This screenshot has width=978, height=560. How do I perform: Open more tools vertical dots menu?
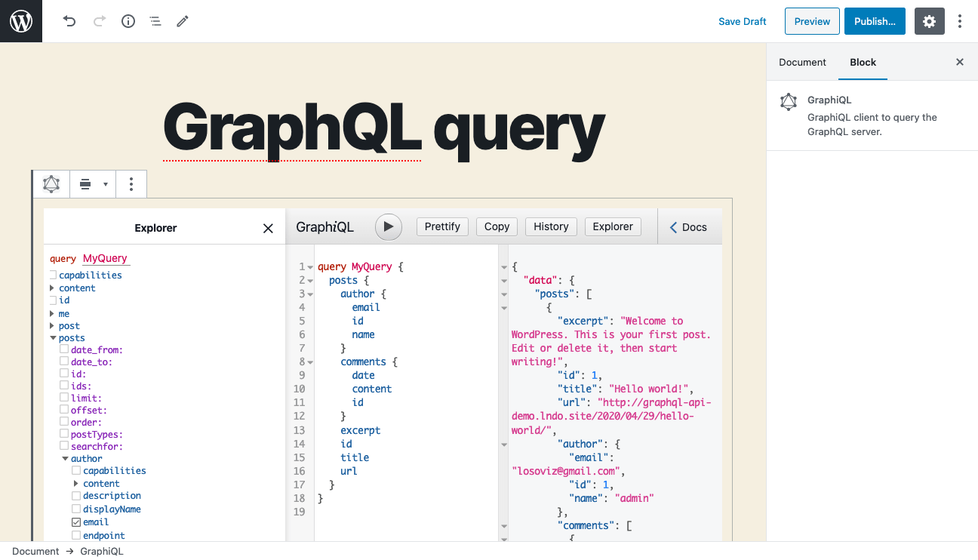click(x=960, y=21)
